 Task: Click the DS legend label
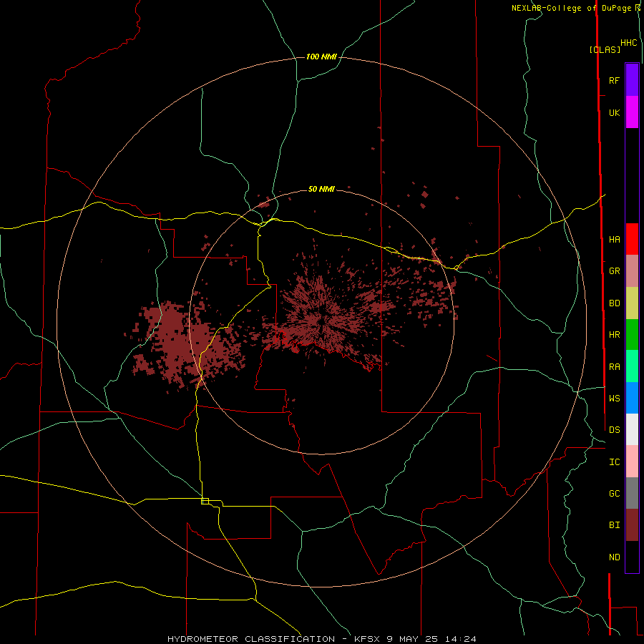[x=614, y=430]
